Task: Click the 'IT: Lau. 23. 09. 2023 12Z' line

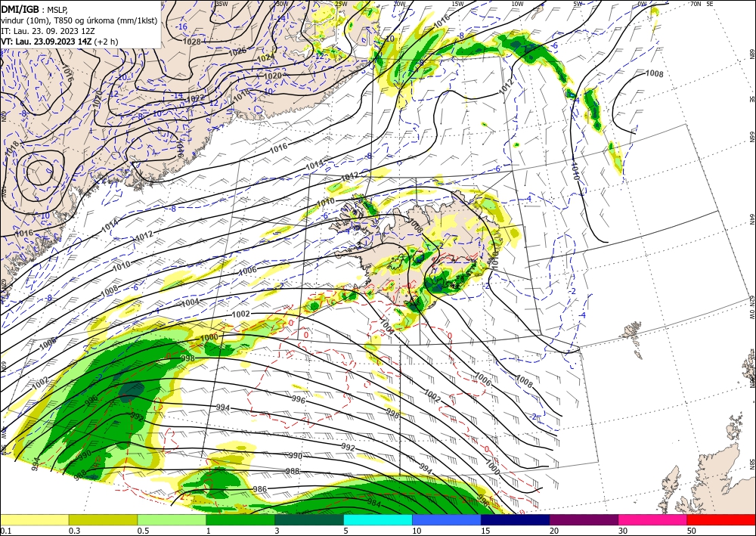Action: click(48, 31)
